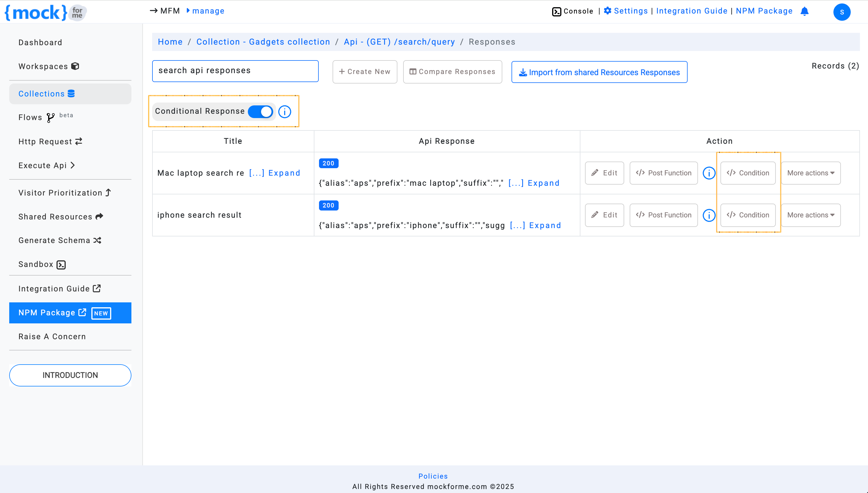
Task: Open Flows beta in the sidebar
Action: pyautogui.click(x=46, y=117)
